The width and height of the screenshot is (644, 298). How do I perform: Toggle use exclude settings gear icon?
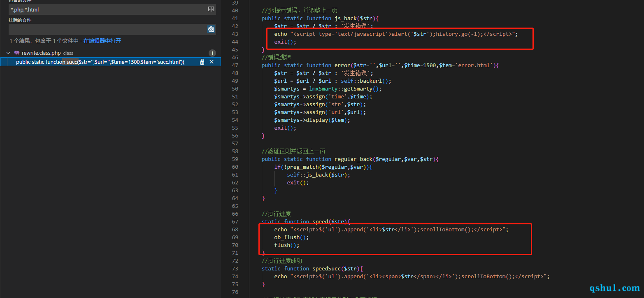point(211,29)
